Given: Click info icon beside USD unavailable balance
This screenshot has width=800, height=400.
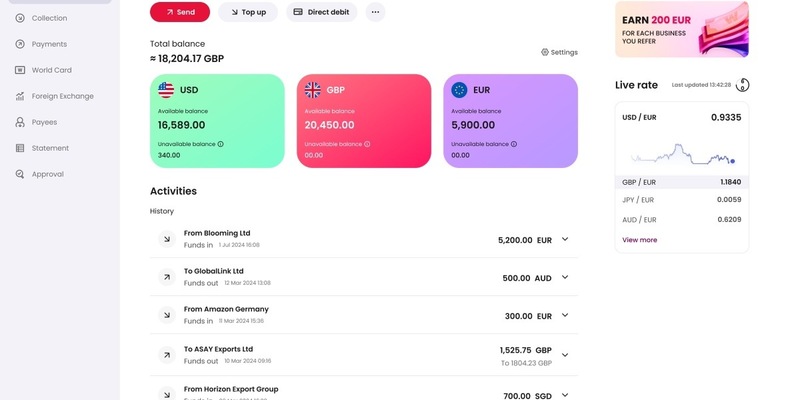Looking at the screenshot, I should (221, 144).
